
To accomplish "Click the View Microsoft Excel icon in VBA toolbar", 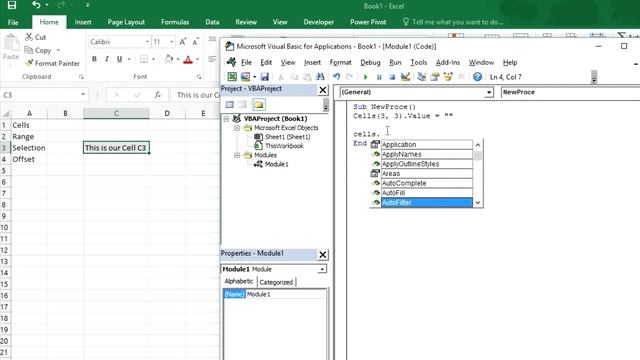I will pyautogui.click(x=232, y=77).
